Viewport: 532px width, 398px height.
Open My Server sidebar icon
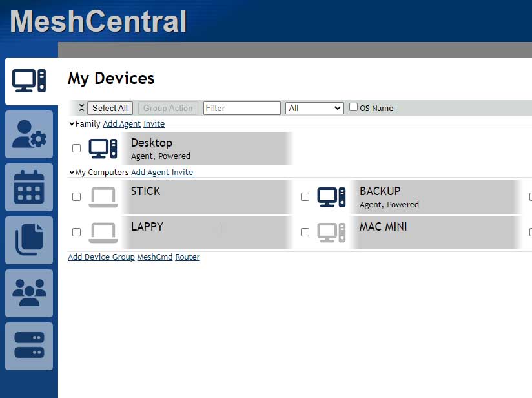coord(29,346)
